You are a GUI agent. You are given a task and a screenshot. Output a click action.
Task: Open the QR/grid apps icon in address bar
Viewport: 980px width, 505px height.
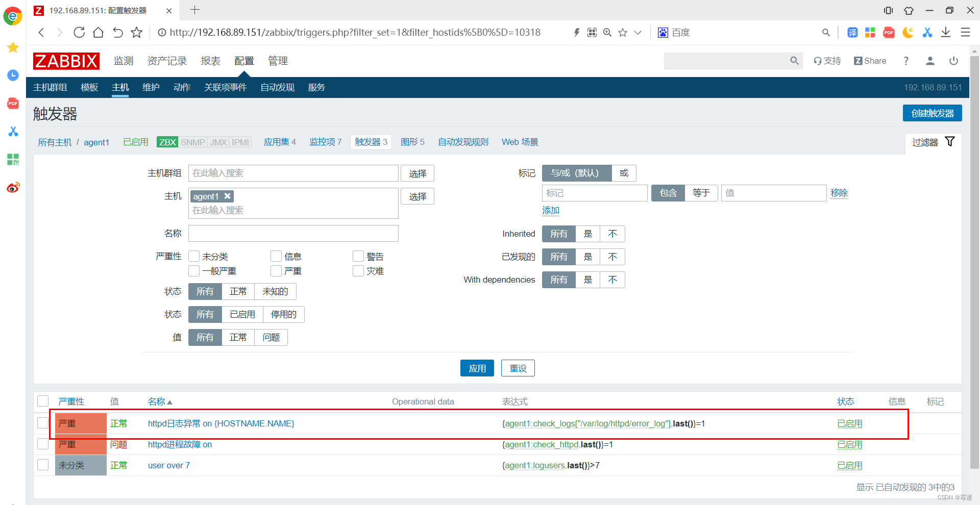(592, 33)
